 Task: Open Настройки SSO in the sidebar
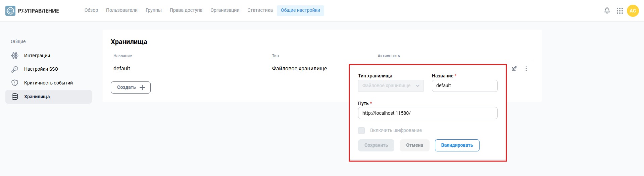click(49, 69)
